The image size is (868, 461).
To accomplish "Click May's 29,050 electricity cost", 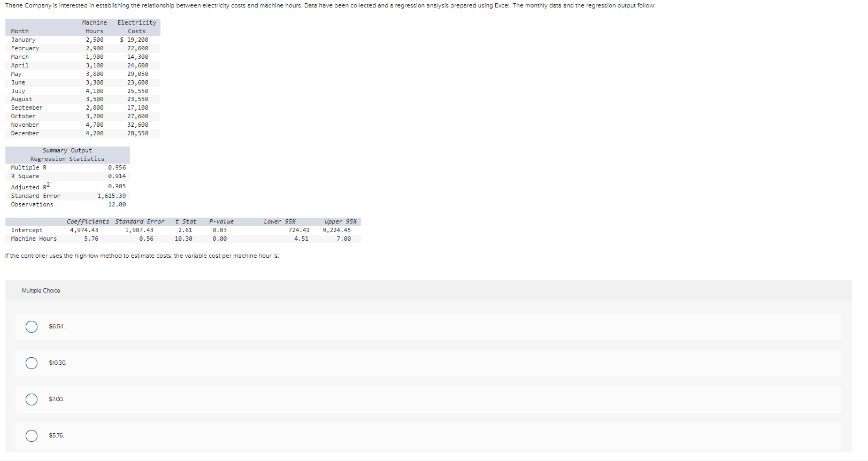I will (138, 74).
